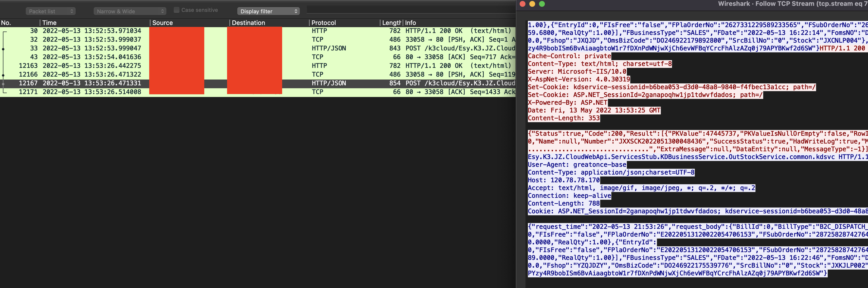
Task: Sort packets by the Time column header
Action: coord(94,23)
